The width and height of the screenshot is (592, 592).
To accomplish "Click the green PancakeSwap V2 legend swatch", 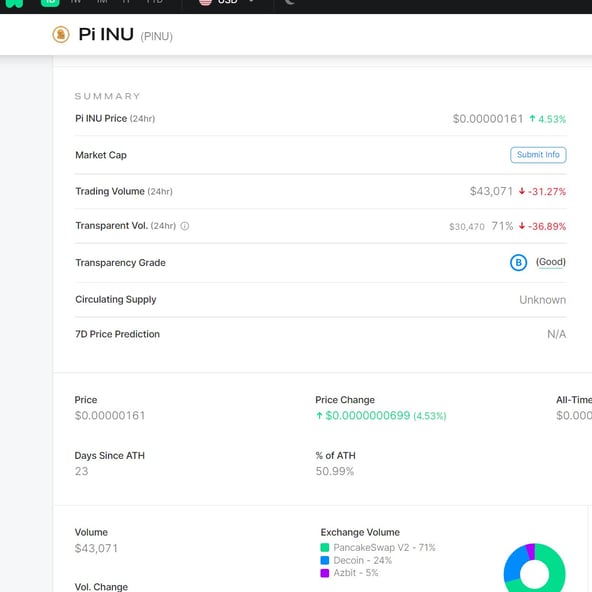I will pyautogui.click(x=325, y=547).
